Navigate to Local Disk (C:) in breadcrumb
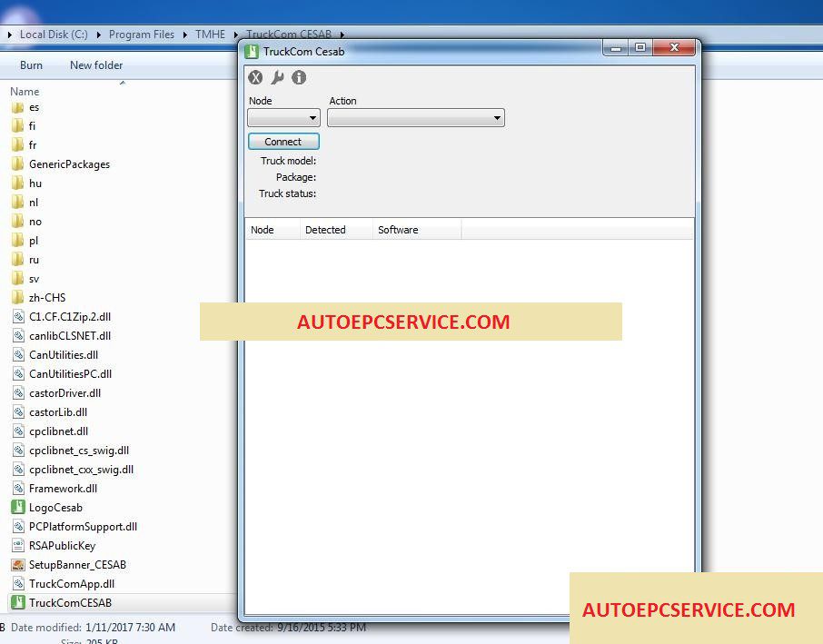 [54, 35]
